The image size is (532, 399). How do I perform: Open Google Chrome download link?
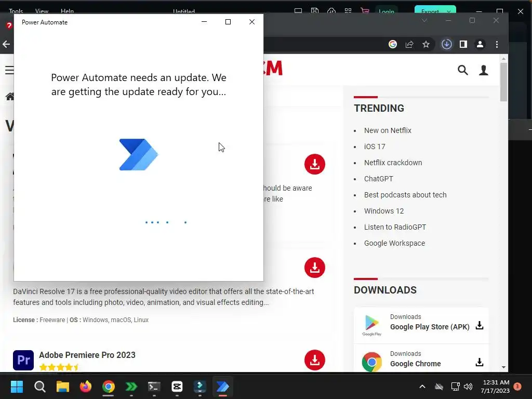click(x=415, y=364)
